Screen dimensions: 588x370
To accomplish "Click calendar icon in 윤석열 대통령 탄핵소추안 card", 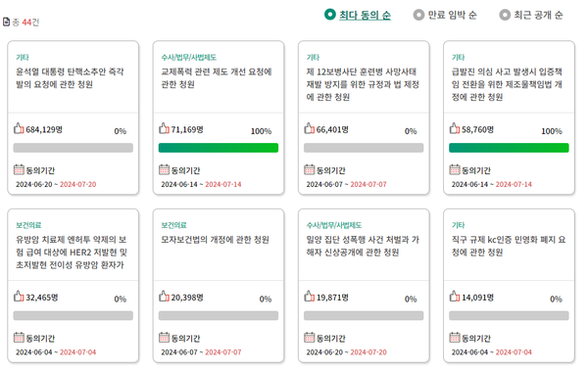I will 19,169.
